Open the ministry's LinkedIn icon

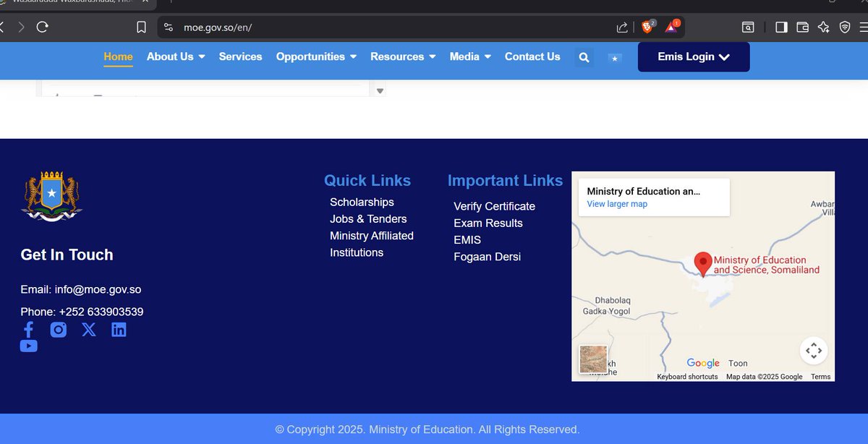(119, 330)
